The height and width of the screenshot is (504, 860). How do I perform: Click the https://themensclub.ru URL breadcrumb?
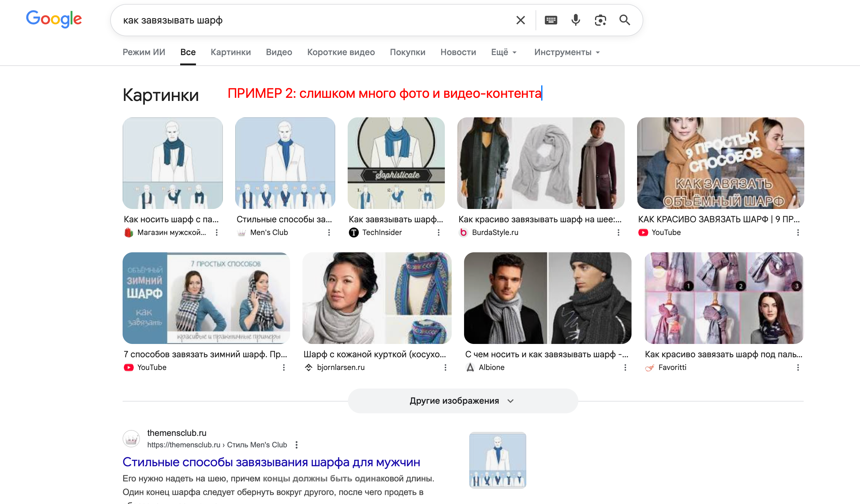coord(217,445)
